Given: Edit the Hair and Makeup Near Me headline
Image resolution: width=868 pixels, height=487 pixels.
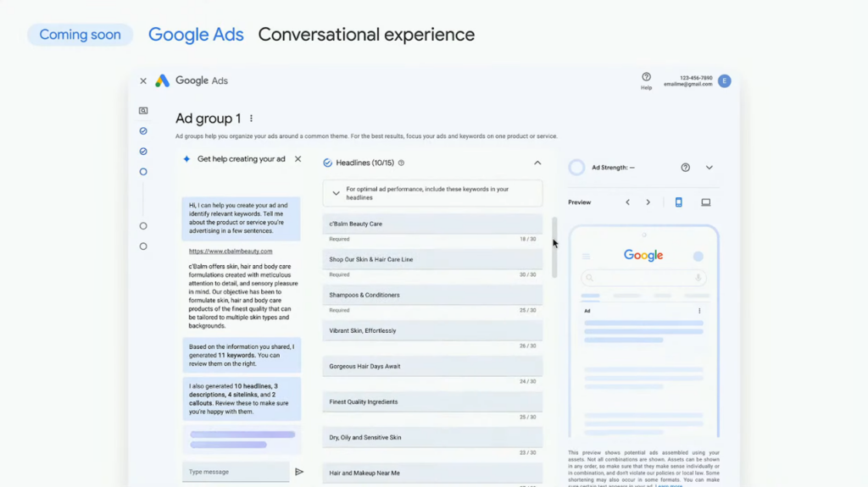Looking at the screenshot, I should coord(432,473).
